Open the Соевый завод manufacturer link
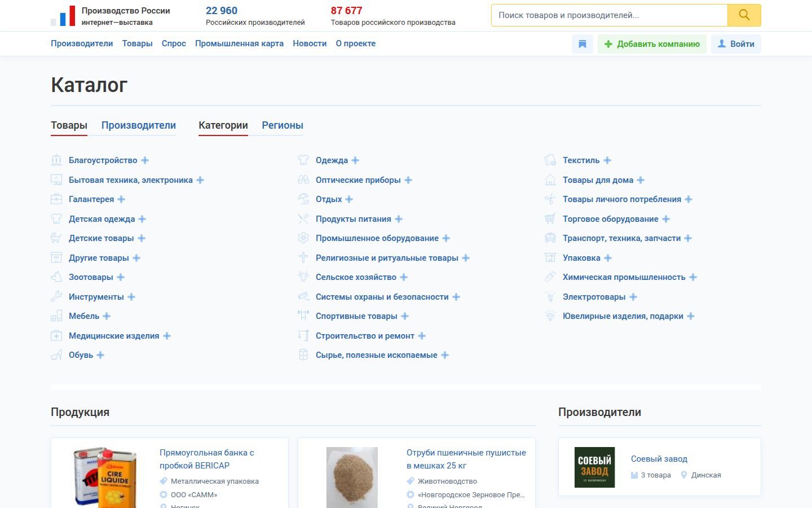 659,459
